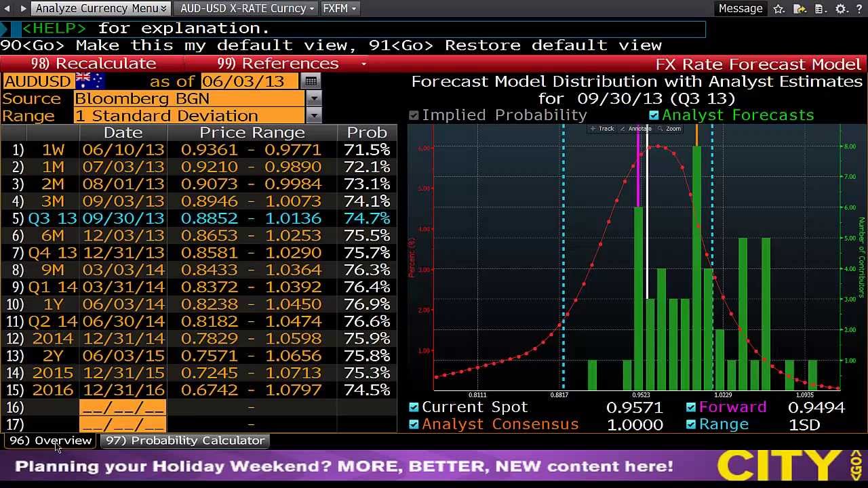Switch to the Probability Calculator tab
Screen dimensions: 868x488
coord(185,441)
